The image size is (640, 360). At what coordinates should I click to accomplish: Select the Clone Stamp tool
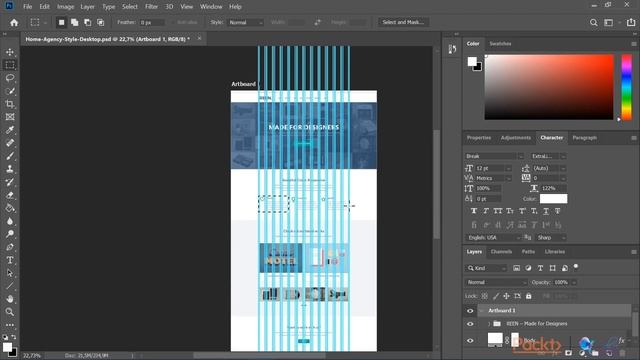tap(10, 169)
